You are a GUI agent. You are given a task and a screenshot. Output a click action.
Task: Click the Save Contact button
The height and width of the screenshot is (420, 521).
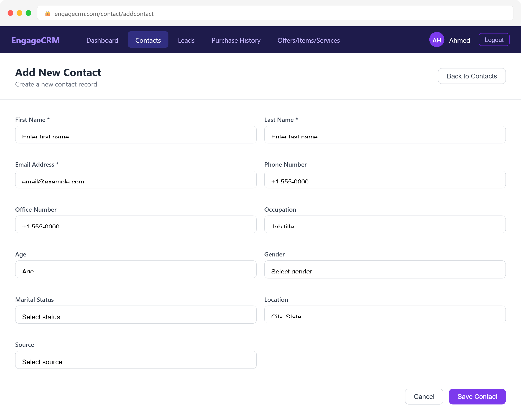477,397
